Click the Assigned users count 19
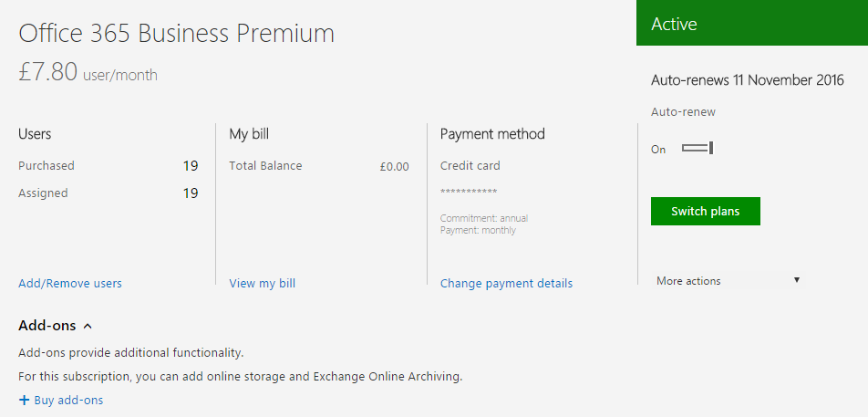Viewport: 868px width, 417px height. pyautogui.click(x=191, y=193)
